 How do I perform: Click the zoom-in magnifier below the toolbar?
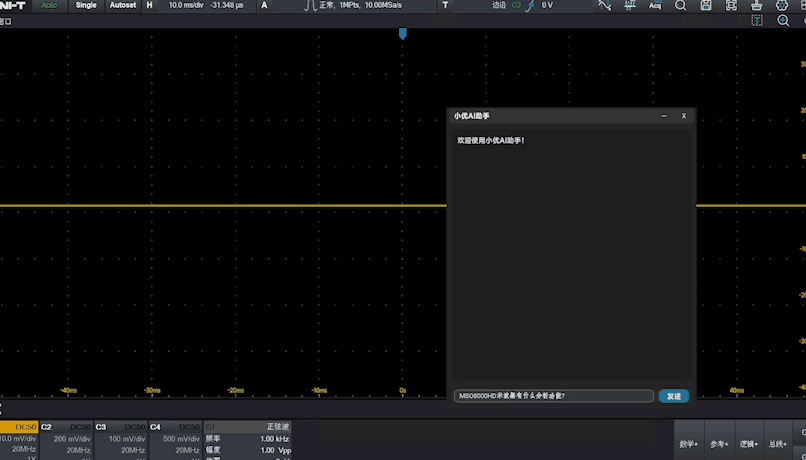782,21
